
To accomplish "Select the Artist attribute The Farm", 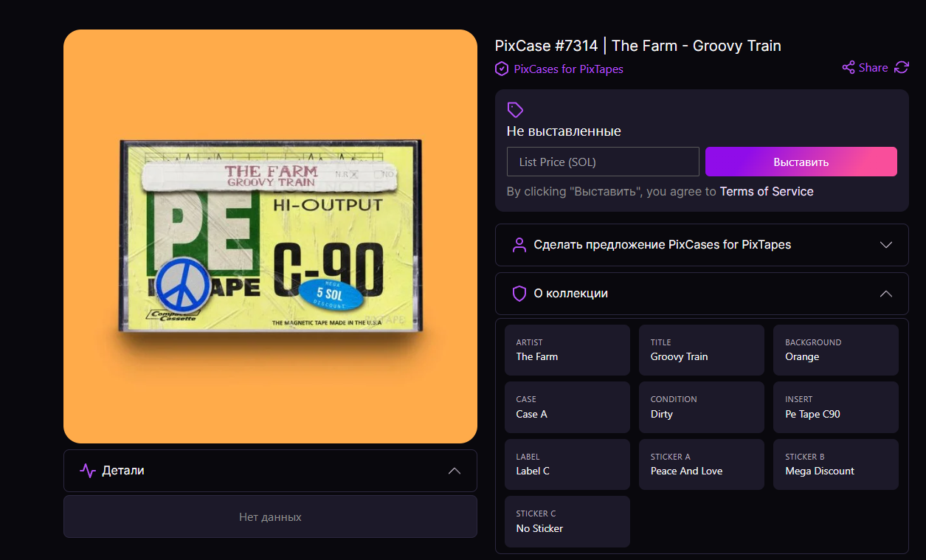I will coord(567,350).
